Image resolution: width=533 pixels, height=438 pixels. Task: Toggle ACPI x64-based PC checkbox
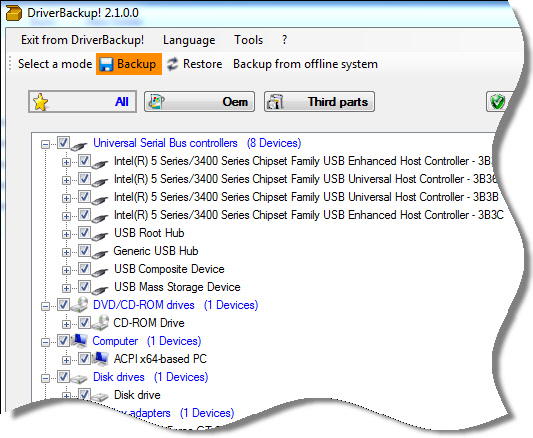pyautogui.click(x=84, y=358)
